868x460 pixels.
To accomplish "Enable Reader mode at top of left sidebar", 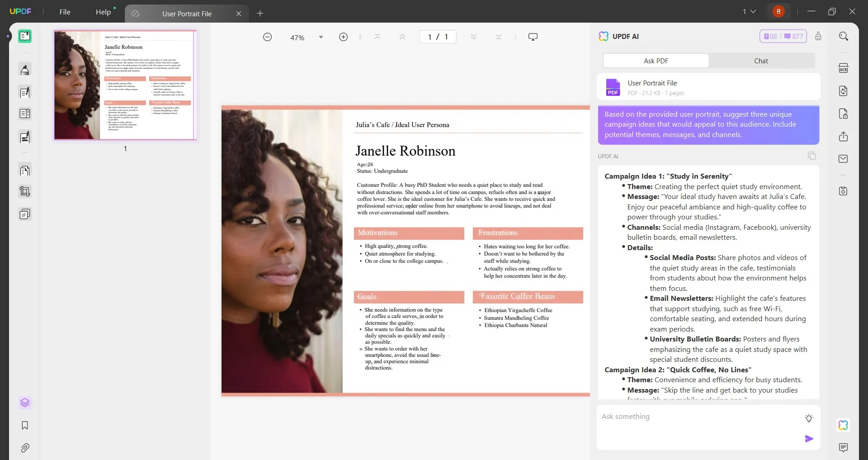I will tap(25, 36).
